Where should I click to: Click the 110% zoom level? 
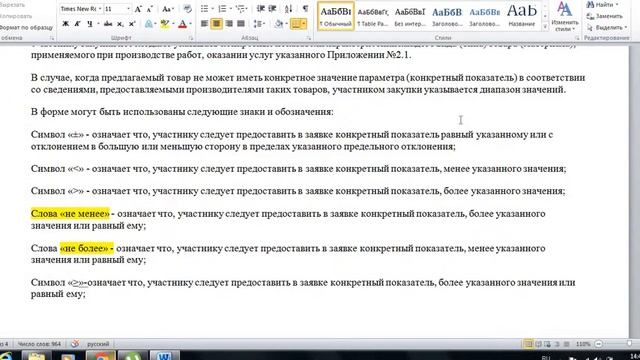click(x=583, y=344)
